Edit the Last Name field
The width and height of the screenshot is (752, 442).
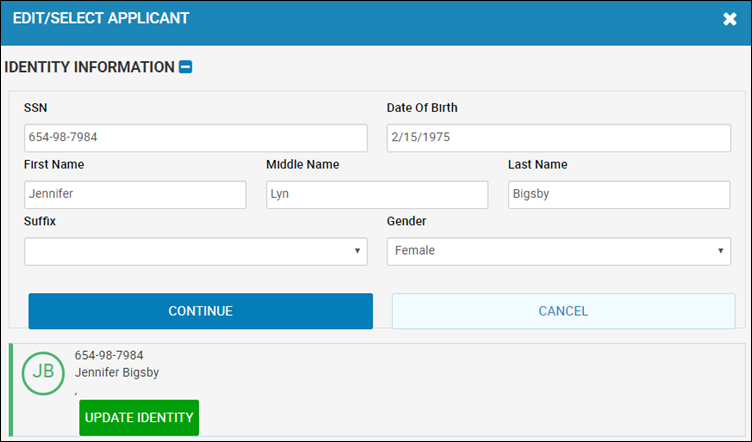pyautogui.click(x=619, y=195)
